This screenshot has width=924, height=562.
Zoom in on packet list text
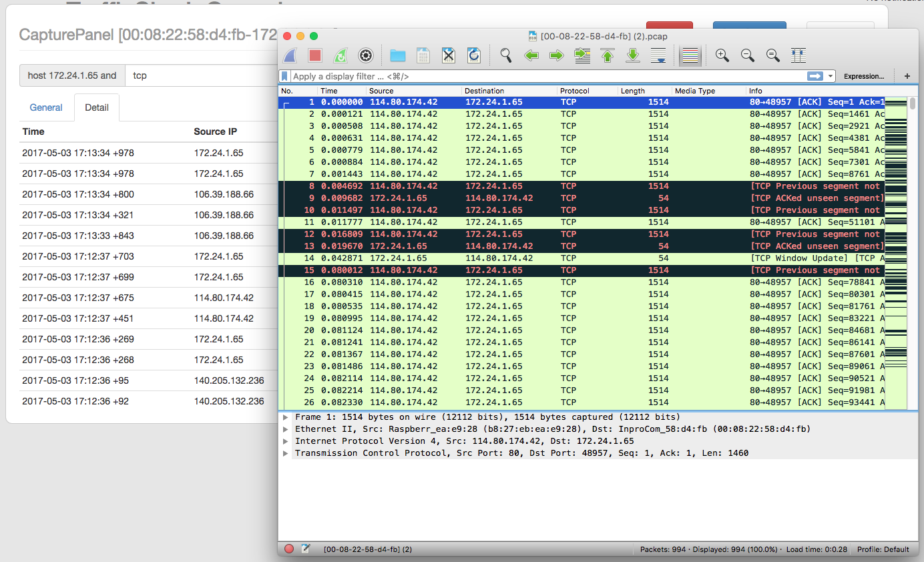[x=722, y=55]
